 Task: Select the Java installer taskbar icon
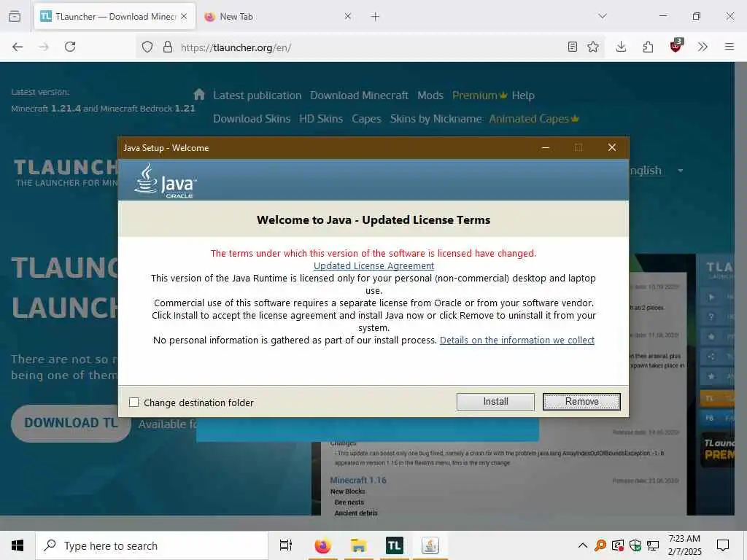[430, 545]
